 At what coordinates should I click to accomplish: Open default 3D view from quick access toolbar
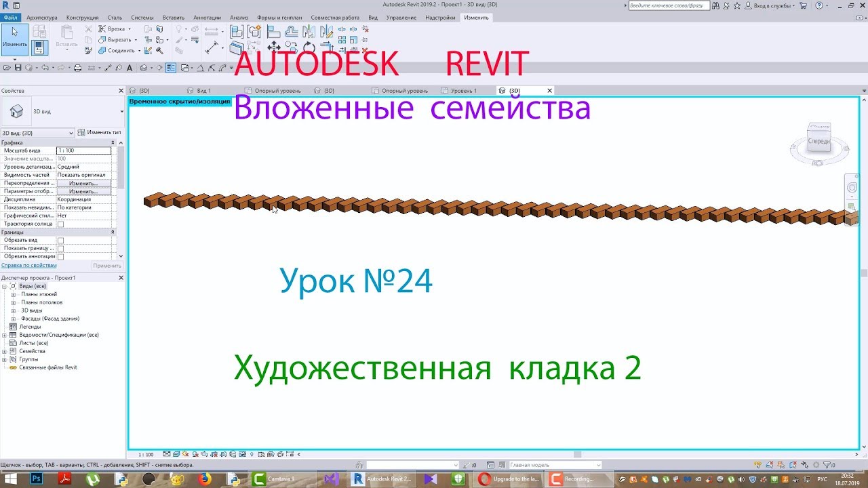[x=143, y=68]
